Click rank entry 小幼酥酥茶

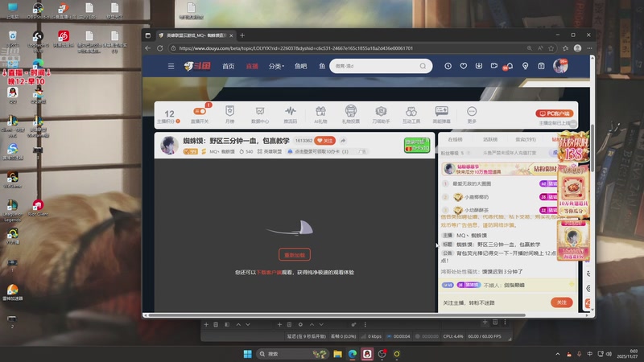[x=476, y=210]
